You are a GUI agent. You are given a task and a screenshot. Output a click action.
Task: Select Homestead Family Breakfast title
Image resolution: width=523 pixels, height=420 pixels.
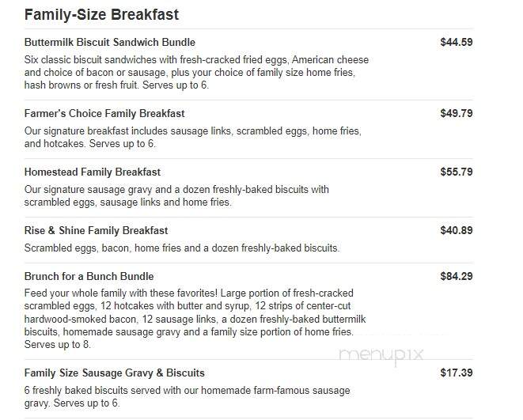point(93,172)
